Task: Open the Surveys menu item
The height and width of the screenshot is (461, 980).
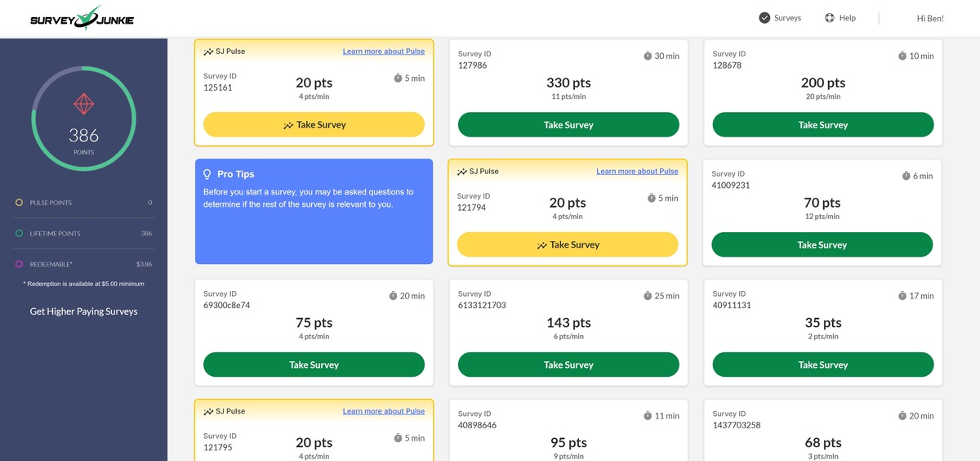Action: [787, 18]
